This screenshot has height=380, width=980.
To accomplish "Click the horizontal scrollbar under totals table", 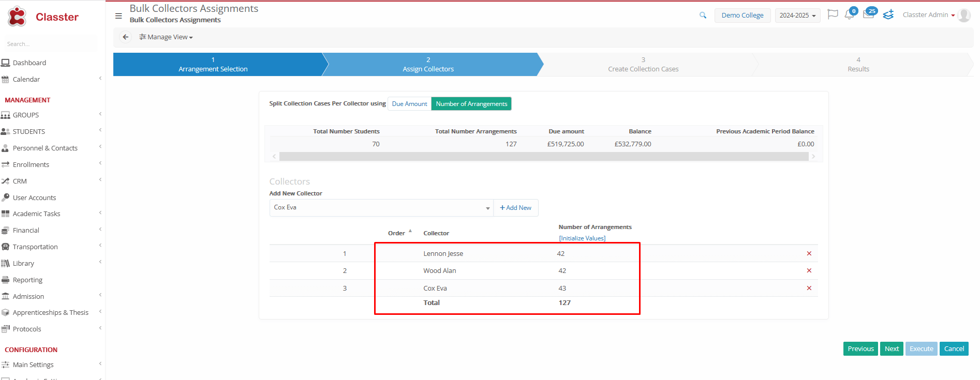I will (543, 157).
